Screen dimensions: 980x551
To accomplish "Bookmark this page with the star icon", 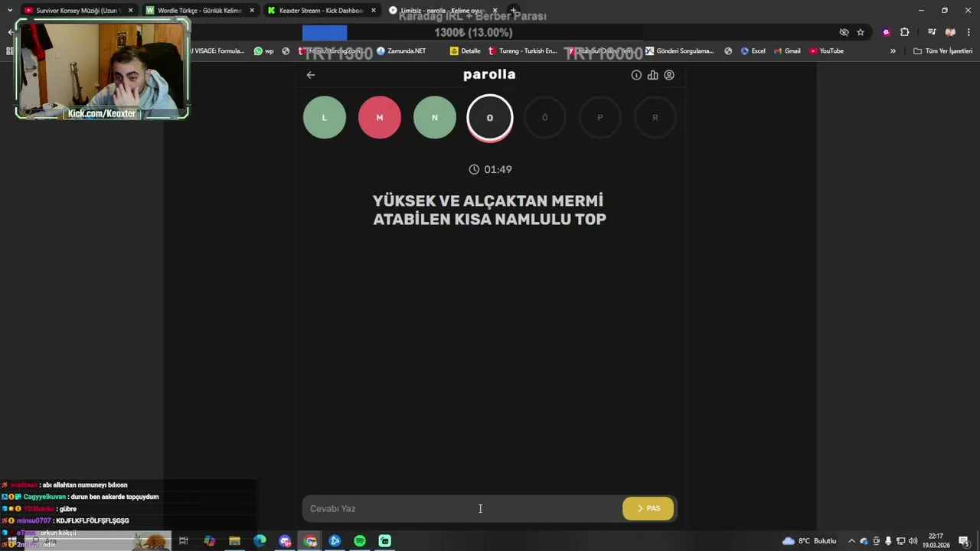I will point(861,32).
